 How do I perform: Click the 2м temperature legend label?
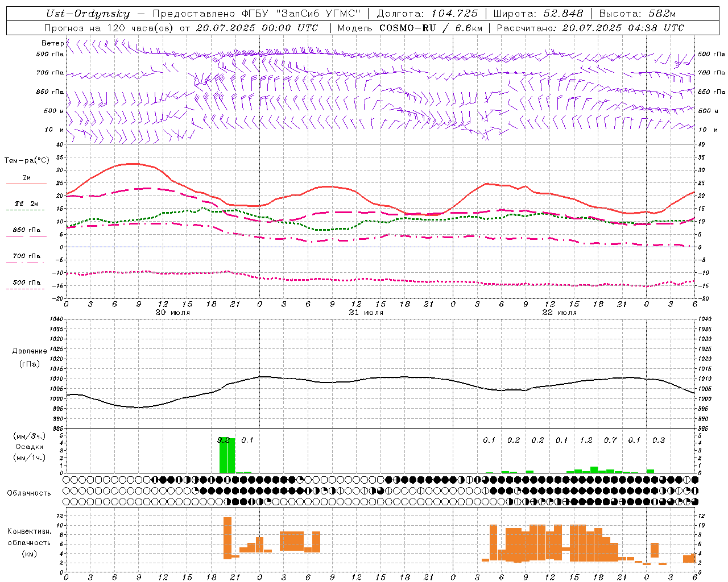coord(27,177)
